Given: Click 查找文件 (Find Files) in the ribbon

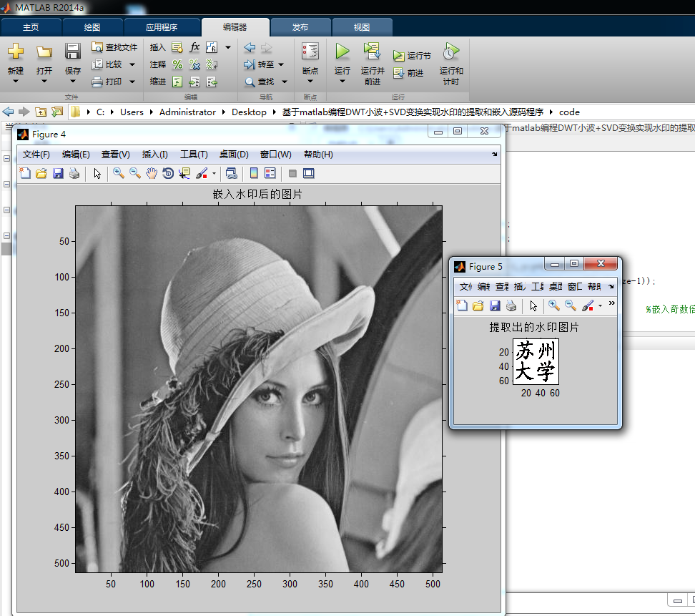Looking at the screenshot, I should (x=115, y=47).
